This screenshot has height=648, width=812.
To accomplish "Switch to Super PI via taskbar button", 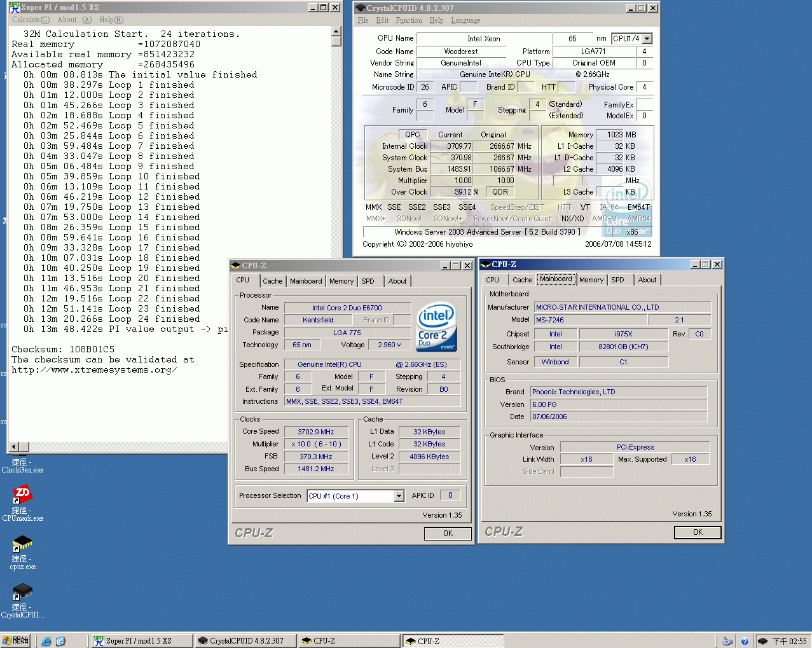I will click(141, 641).
